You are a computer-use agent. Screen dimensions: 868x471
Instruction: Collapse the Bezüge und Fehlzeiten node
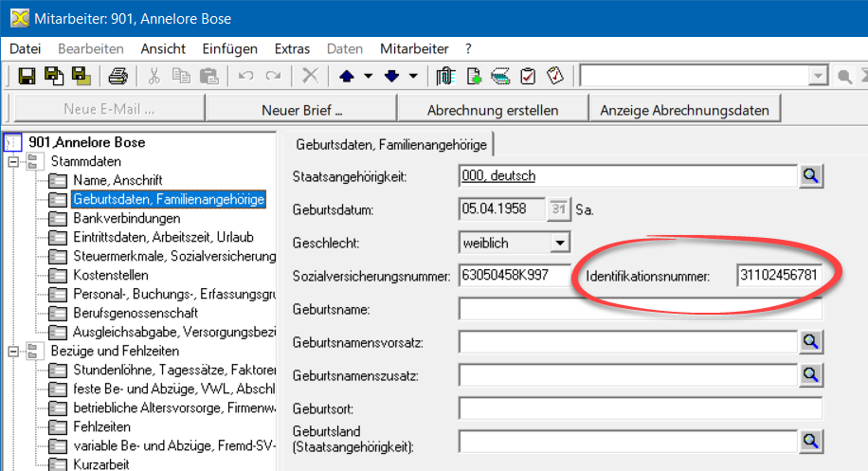pyautogui.click(x=13, y=351)
